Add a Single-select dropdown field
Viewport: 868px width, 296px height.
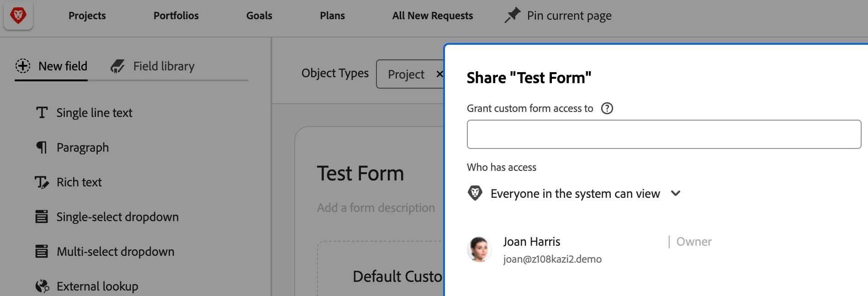[x=117, y=217]
